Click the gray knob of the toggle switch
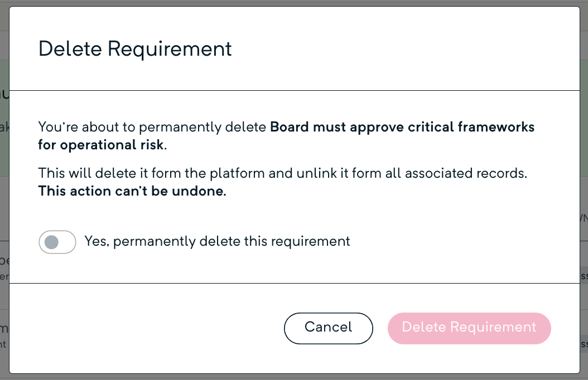 point(51,242)
